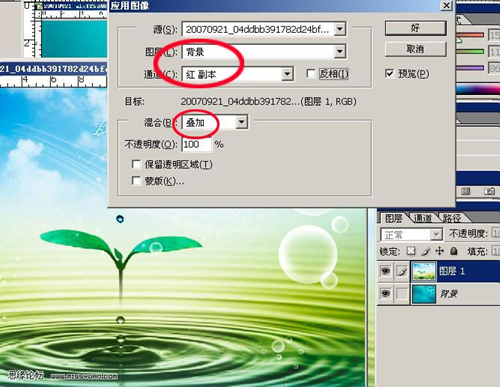The width and height of the screenshot is (500, 387).
Task: Click the Layers panel 不透明度 value field
Action: 496,233
